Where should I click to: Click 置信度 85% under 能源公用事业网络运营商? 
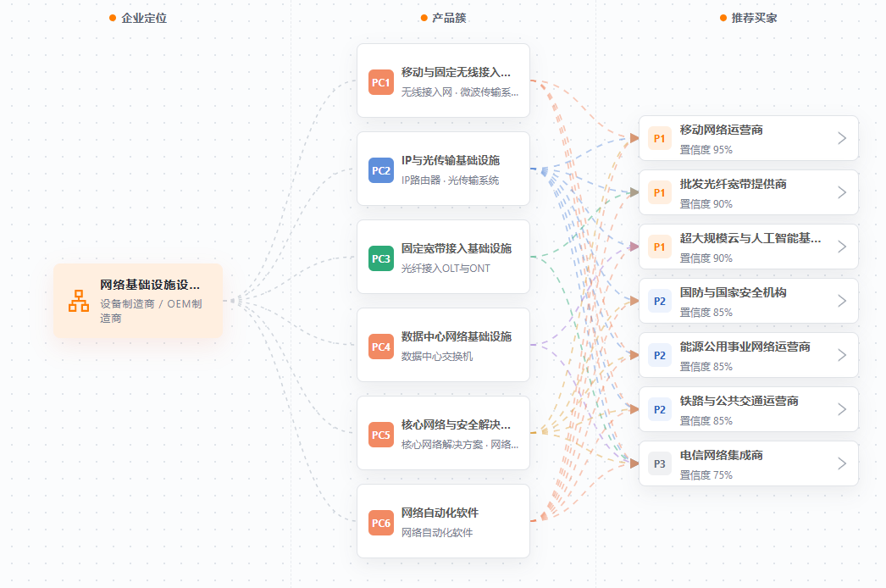pyautogui.click(x=706, y=367)
